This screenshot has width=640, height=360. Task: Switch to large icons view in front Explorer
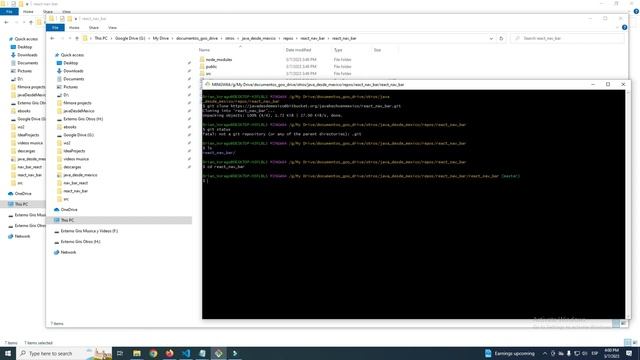(623, 324)
